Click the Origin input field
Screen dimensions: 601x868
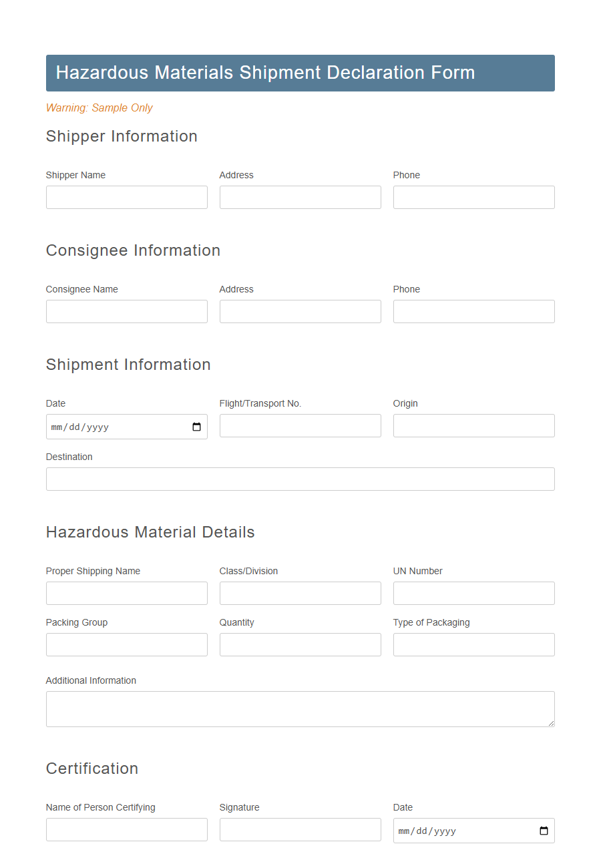(x=473, y=425)
